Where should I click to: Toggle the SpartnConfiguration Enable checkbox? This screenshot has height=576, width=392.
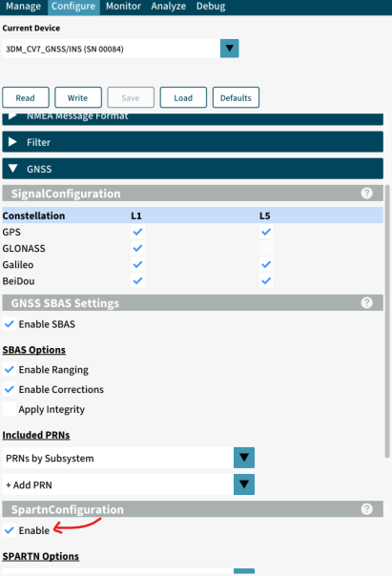tap(10, 530)
